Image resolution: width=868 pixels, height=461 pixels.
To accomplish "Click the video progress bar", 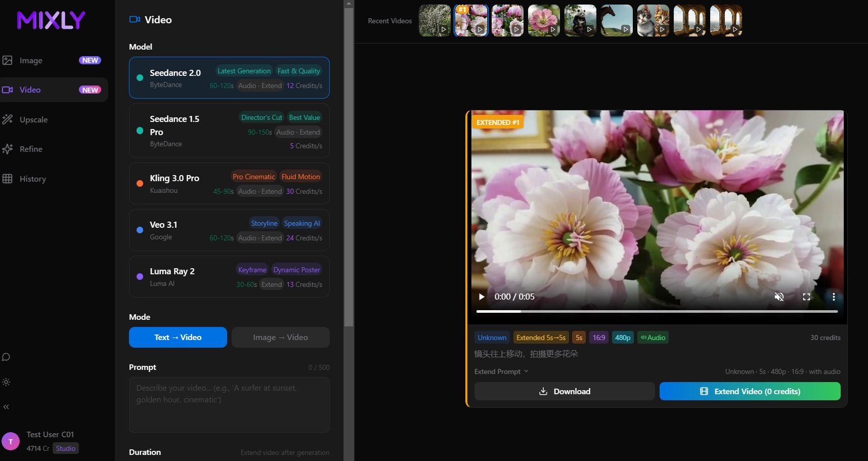I will pyautogui.click(x=656, y=312).
